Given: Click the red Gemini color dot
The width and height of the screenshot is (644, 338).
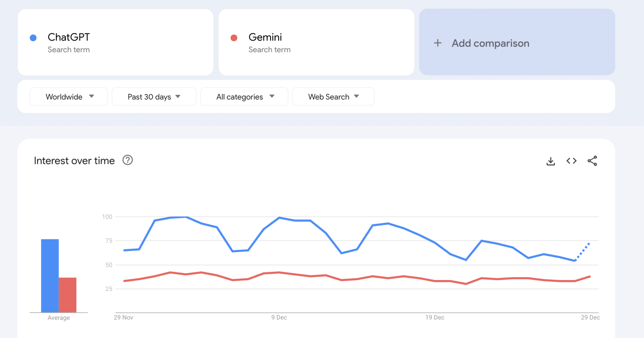Looking at the screenshot, I should (x=234, y=38).
